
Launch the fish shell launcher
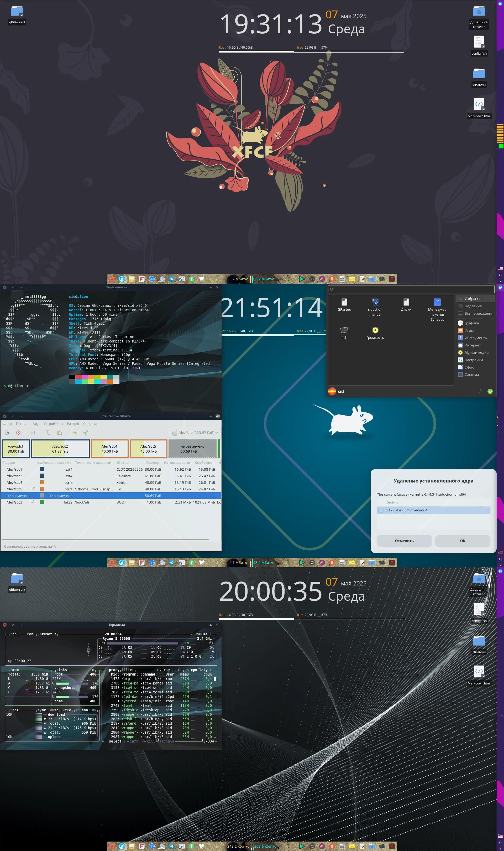coord(344,333)
